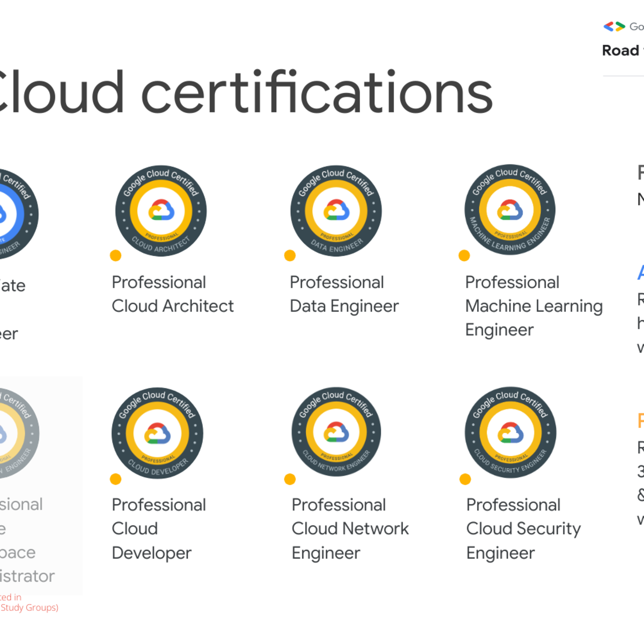Image resolution: width=644 pixels, height=644 pixels.
Task: Click yellow dot near Machine Learning badge
Action: pyautogui.click(x=464, y=256)
